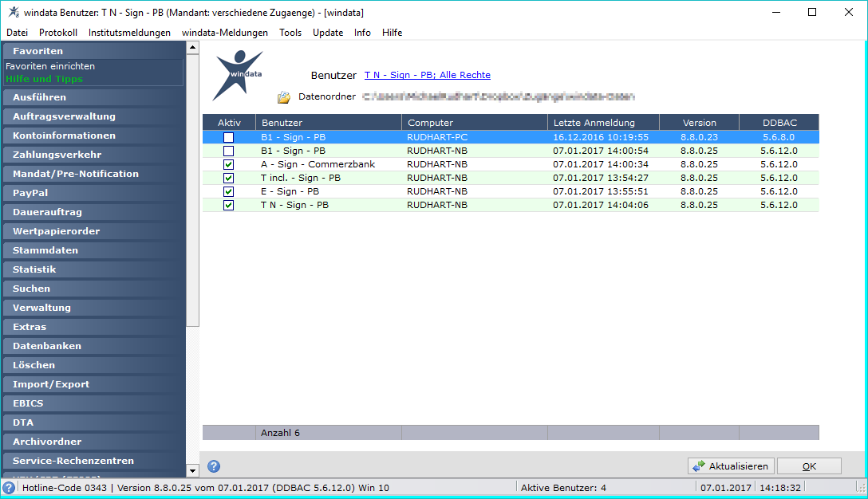Sort by the Letzte Anmeldung column header
Viewport: 868px width, 499px height.
tap(603, 123)
